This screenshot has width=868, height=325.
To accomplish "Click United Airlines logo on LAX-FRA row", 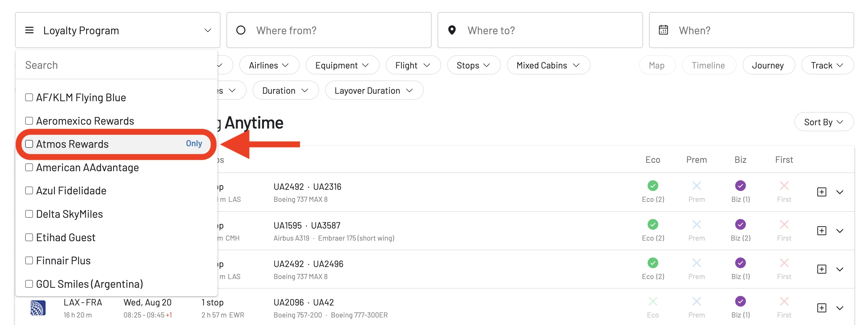I will [x=38, y=308].
